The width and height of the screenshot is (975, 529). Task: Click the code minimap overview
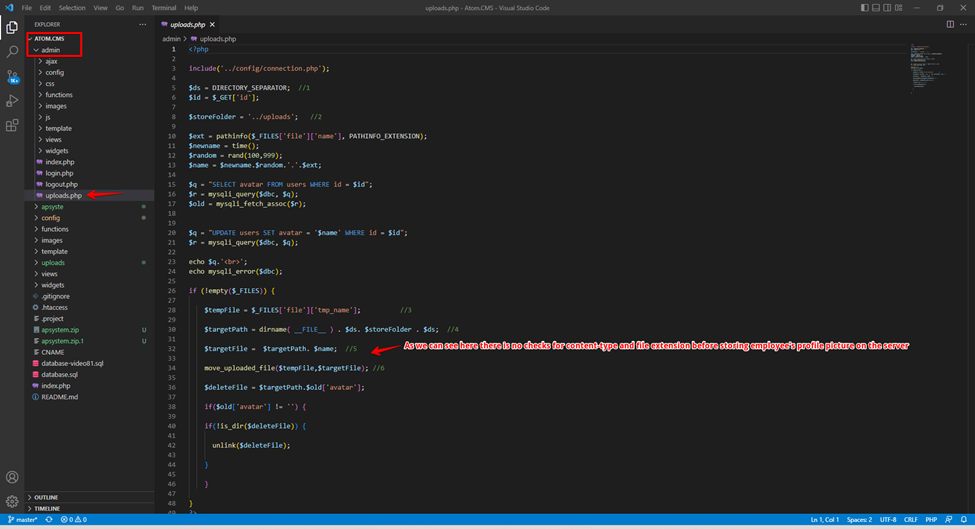pos(930,68)
